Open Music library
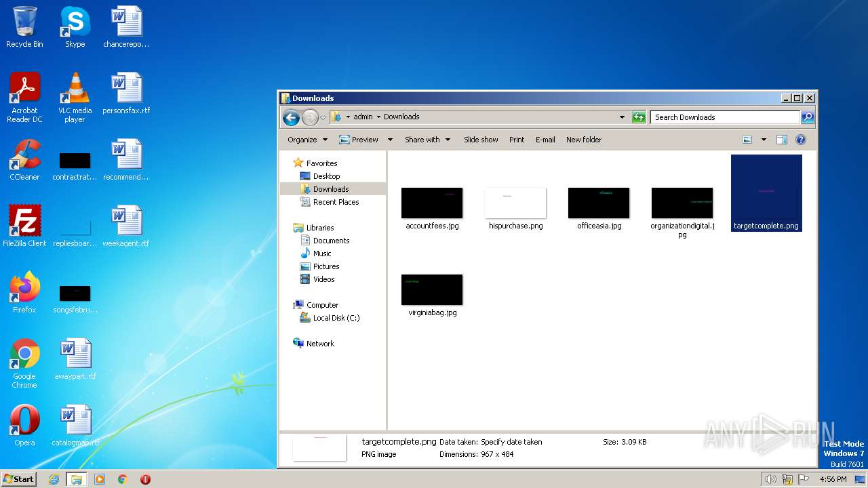This screenshot has width=868, height=488. point(316,253)
